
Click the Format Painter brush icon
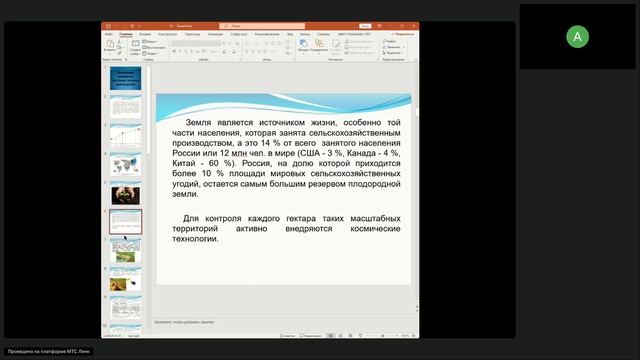pos(119,53)
